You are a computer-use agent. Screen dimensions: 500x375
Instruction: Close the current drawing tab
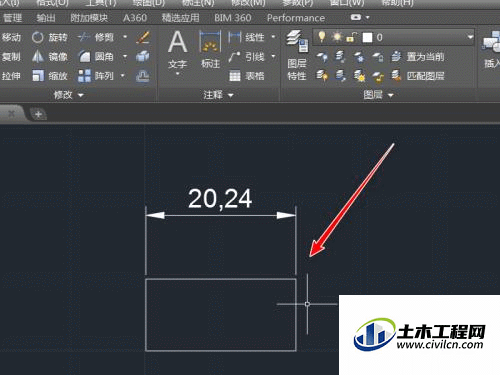[x=11, y=114]
